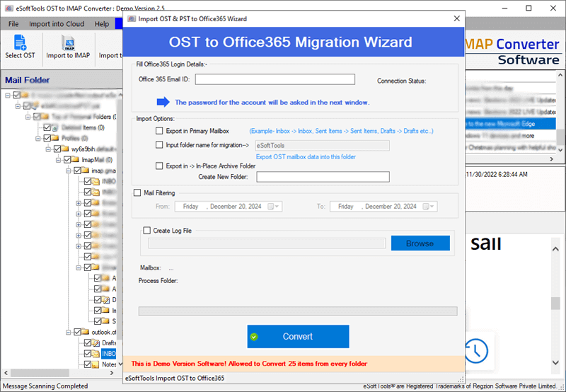566x392 pixels.
Task: Click the demo version warning banner text
Action: (249, 364)
